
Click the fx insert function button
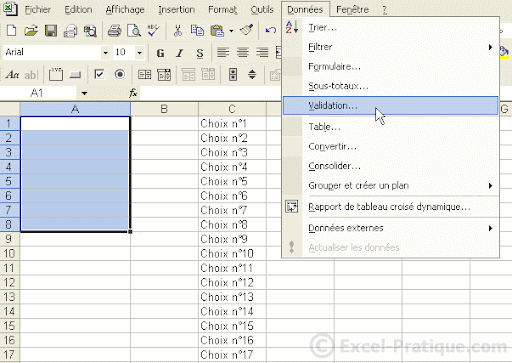pyautogui.click(x=133, y=93)
